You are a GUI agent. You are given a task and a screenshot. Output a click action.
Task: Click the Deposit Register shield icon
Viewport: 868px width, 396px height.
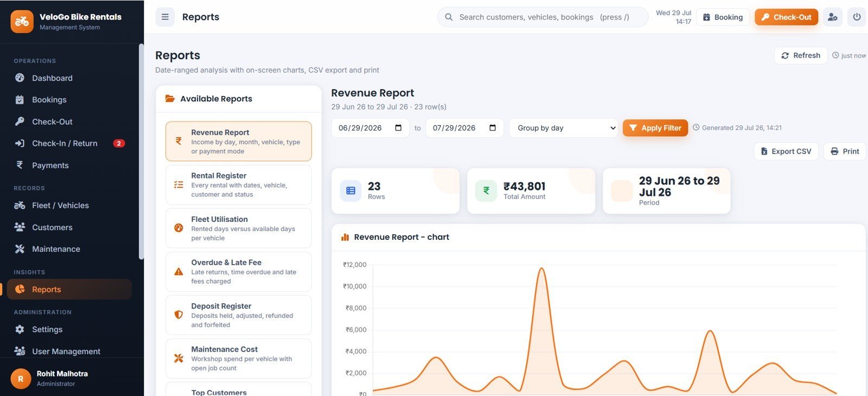(178, 315)
